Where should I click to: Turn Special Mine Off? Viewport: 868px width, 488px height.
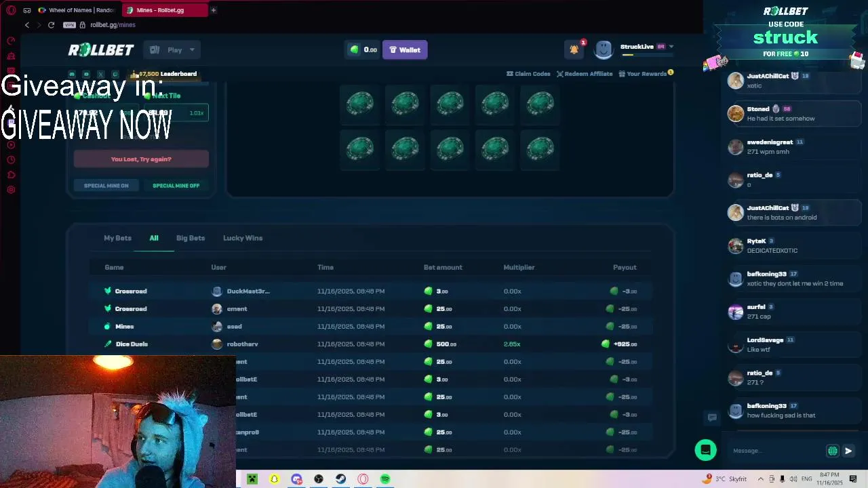(x=176, y=186)
